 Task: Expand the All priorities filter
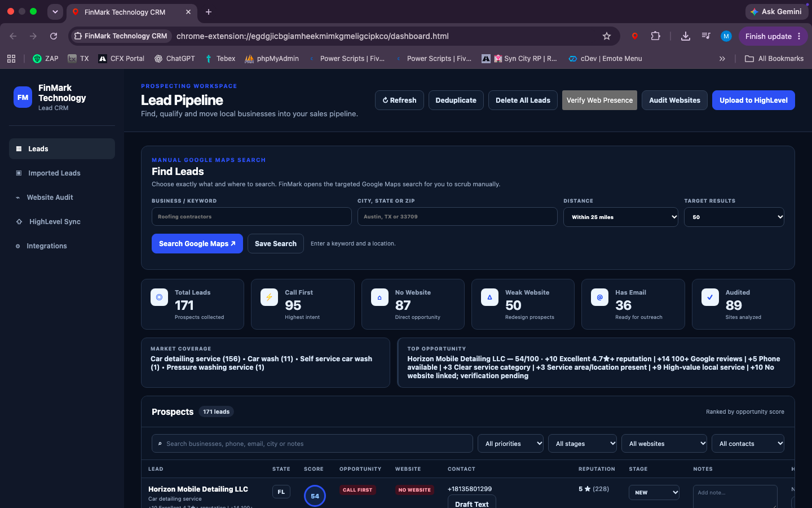coord(511,444)
